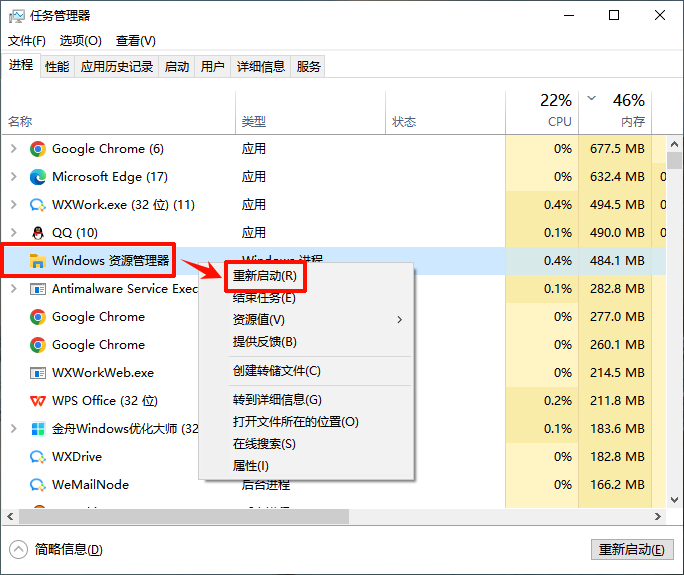Click the 金舟Windows优化大师 icon
This screenshot has height=575, width=684.
point(38,429)
